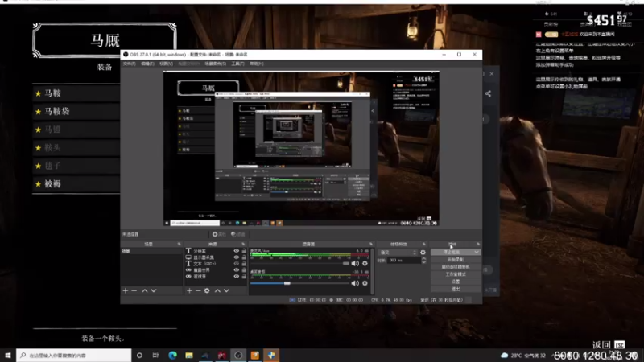644x362 pixels.
Task: Open the Windows Start menu
Action: [x=8, y=355]
